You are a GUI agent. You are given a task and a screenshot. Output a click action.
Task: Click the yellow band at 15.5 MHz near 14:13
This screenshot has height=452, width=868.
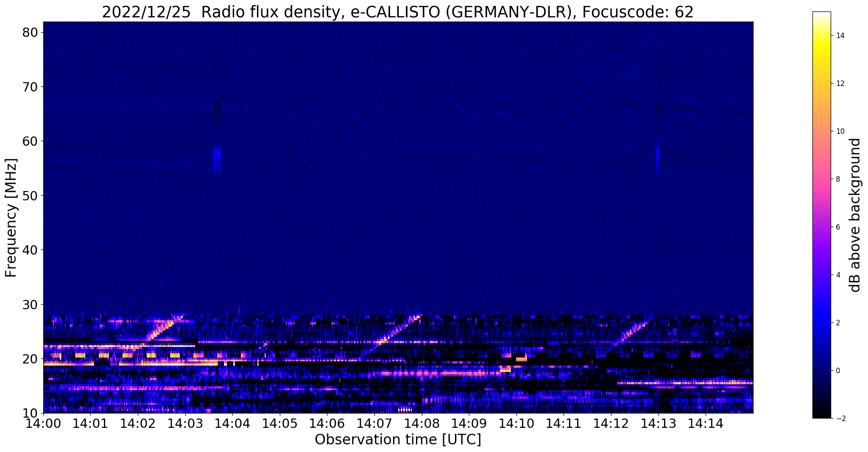point(685,383)
